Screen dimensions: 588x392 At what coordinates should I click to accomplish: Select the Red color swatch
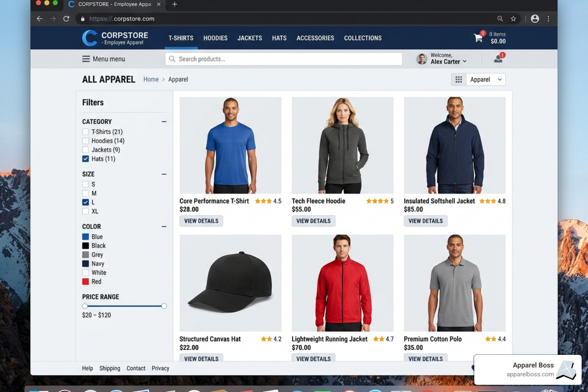click(85, 282)
